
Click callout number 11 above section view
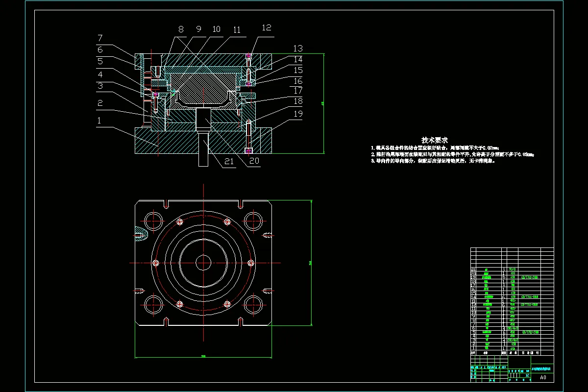click(237, 30)
